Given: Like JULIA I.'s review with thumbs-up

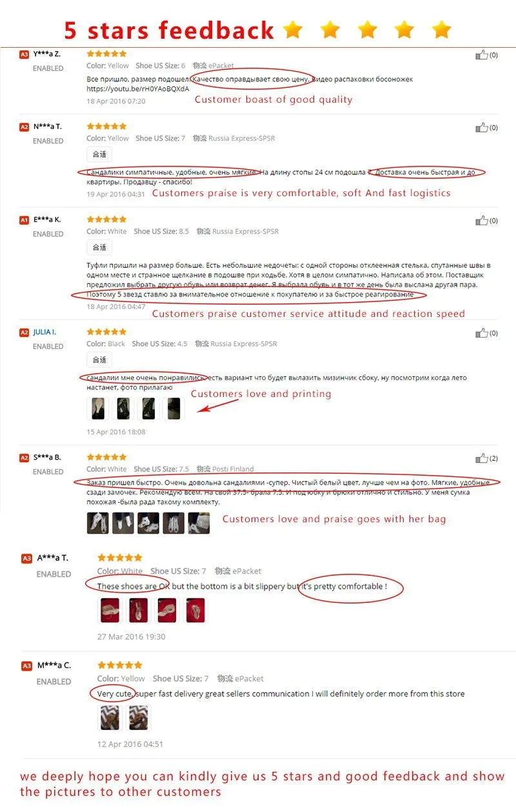Looking at the screenshot, I should (481, 333).
